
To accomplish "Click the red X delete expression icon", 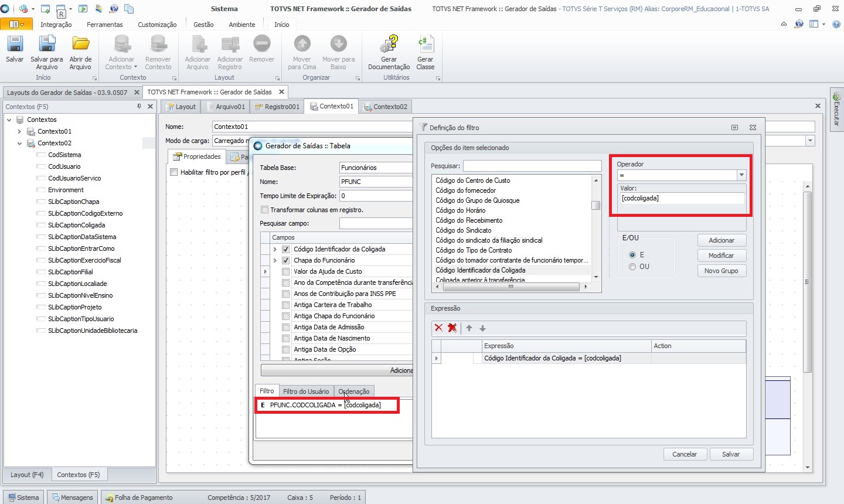I will (438, 328).
